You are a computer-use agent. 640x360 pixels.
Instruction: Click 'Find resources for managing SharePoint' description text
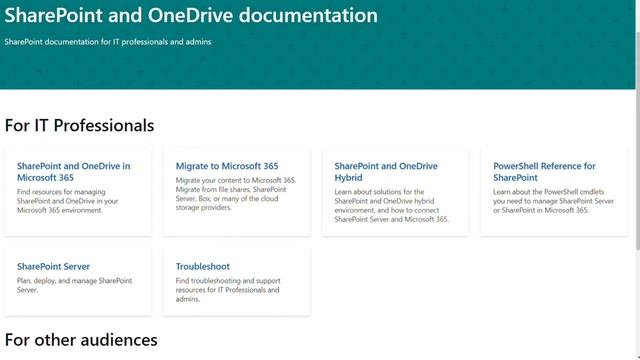coord(68,201)
